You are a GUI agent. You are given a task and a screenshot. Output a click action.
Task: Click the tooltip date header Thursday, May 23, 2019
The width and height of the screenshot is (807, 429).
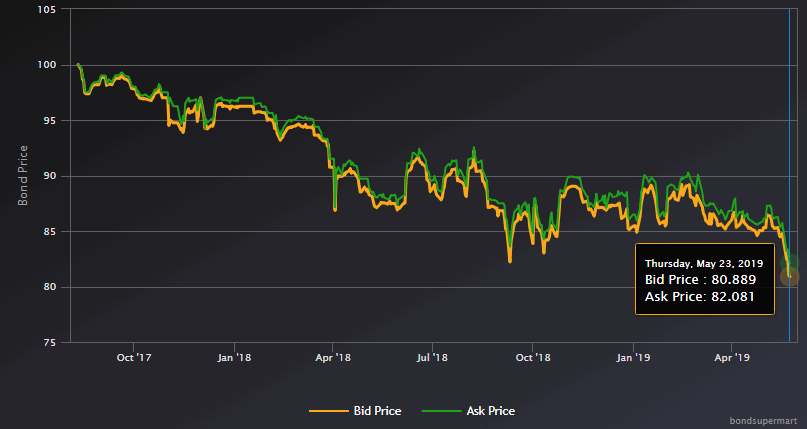point(704,263)
